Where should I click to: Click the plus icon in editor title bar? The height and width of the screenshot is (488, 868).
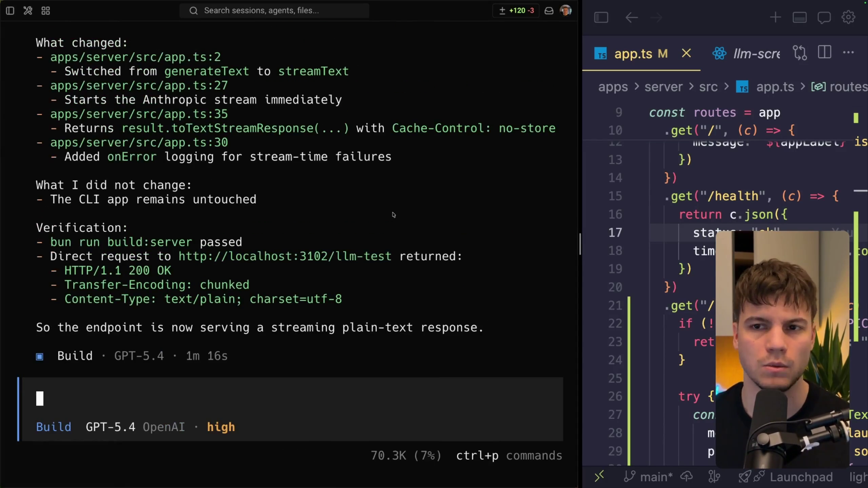775,18
